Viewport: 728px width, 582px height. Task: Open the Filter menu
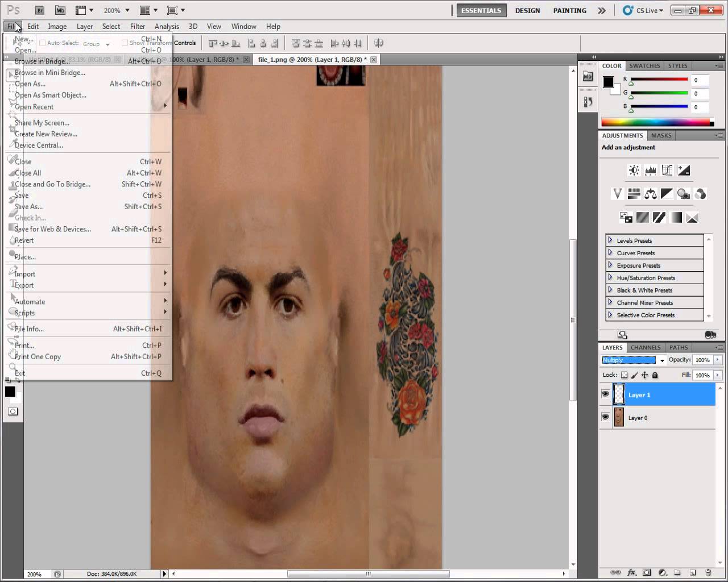pos(138,26)
